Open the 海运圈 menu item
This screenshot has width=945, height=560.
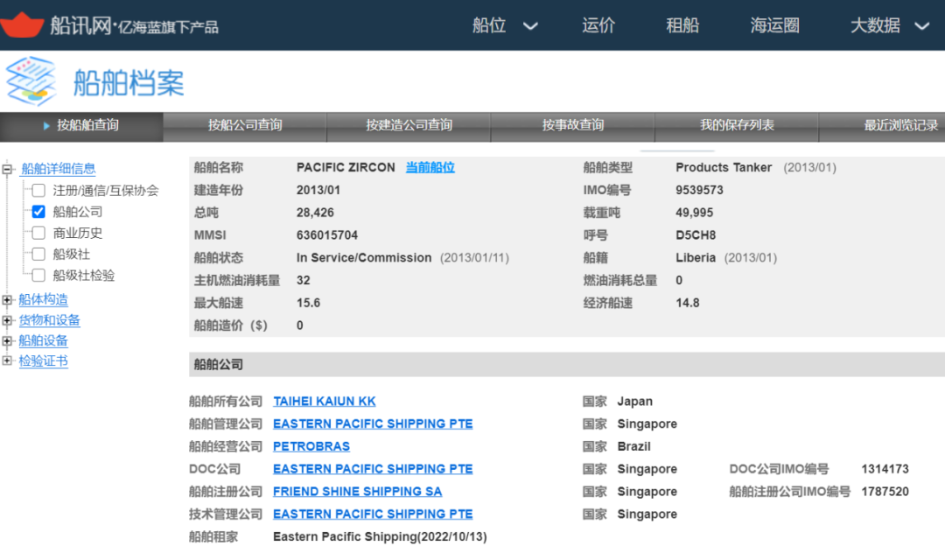(774, 25)
